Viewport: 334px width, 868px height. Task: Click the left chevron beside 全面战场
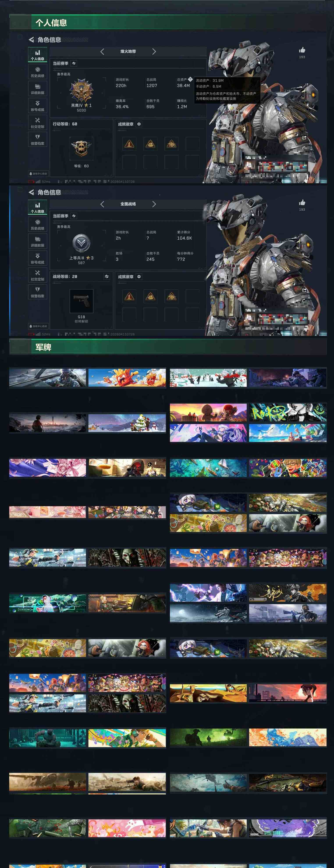tap(102, 204)
